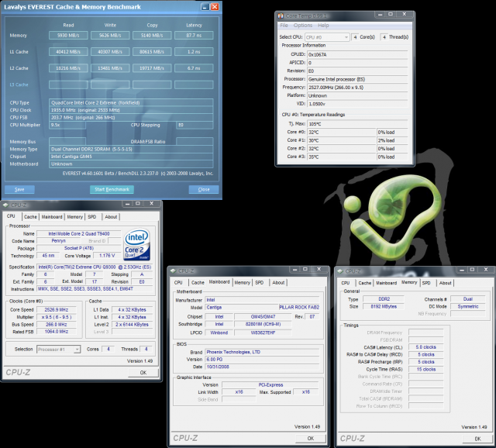Screen dimensions: 496x448
Task: Click the CPU-Z title icon in the Mainboard window
Action: point(173,271)
